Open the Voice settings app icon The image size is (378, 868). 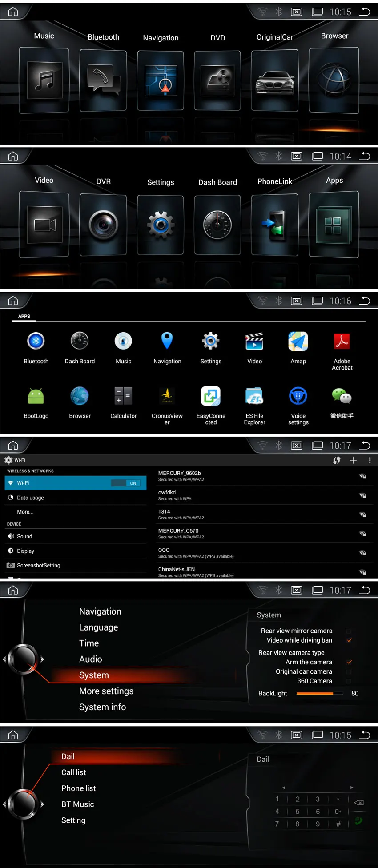click(298, 396)
